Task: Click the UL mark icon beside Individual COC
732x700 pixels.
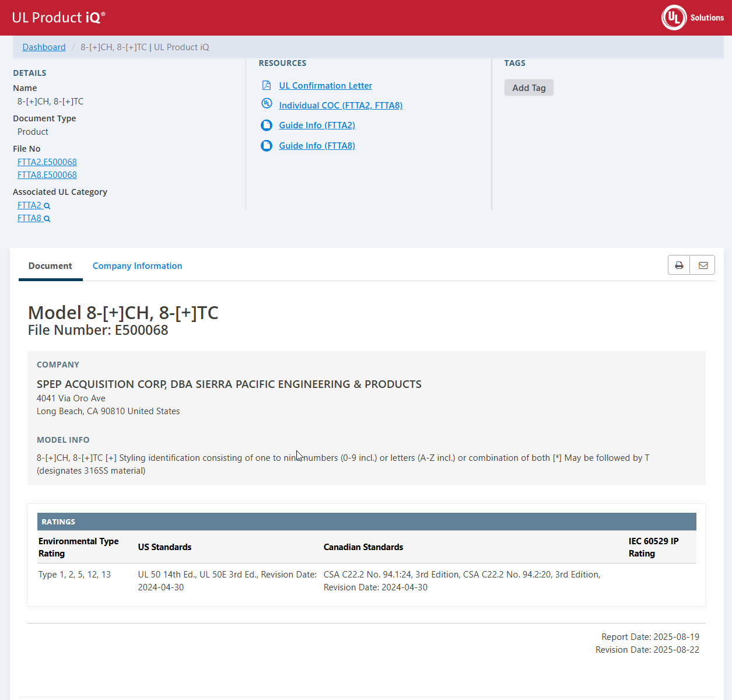Action: (267, 104)
